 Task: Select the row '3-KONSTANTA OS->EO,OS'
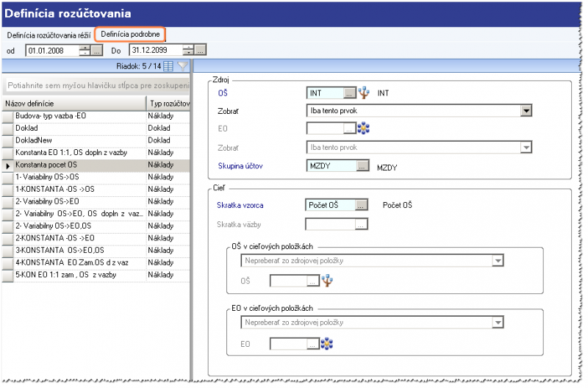(73, 249)
